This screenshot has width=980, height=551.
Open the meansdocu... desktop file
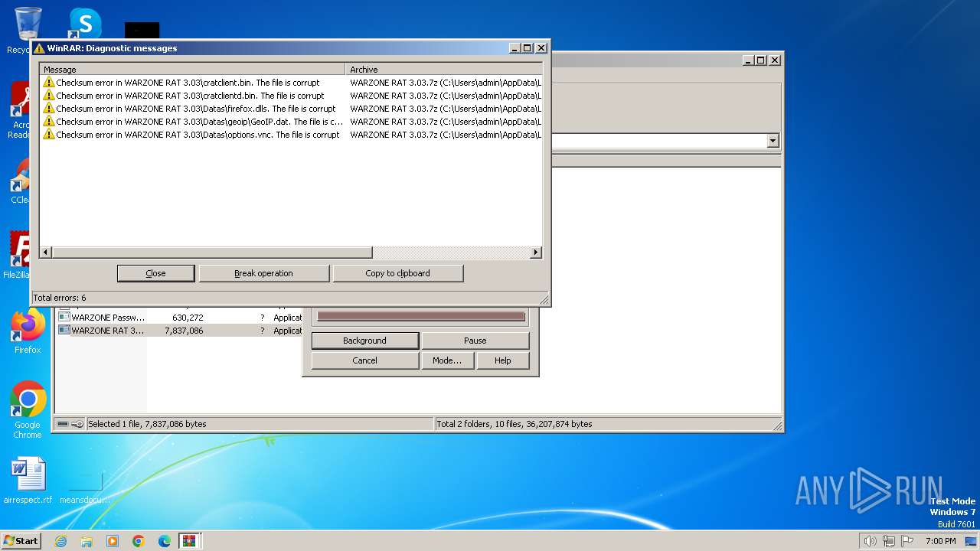[x=85, y=487]
